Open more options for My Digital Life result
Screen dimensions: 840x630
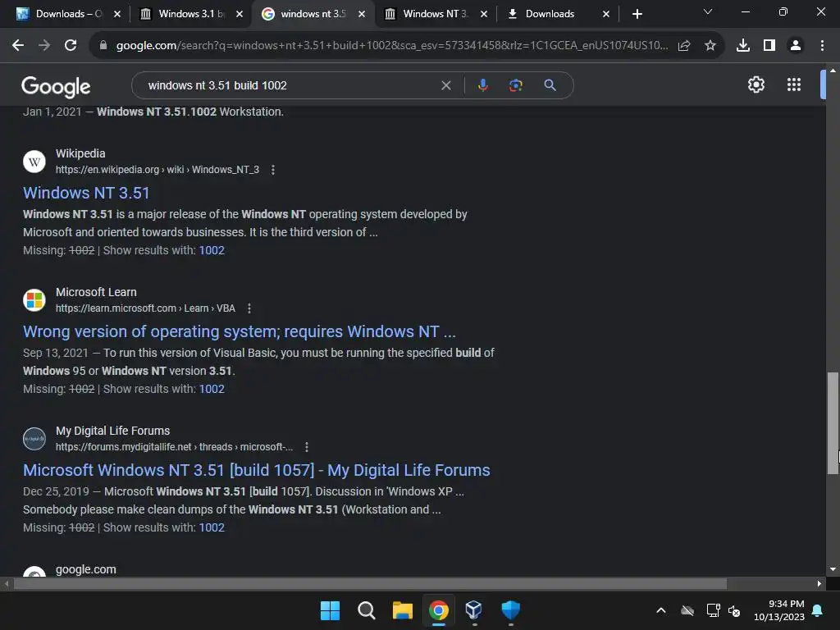(307, 447)
